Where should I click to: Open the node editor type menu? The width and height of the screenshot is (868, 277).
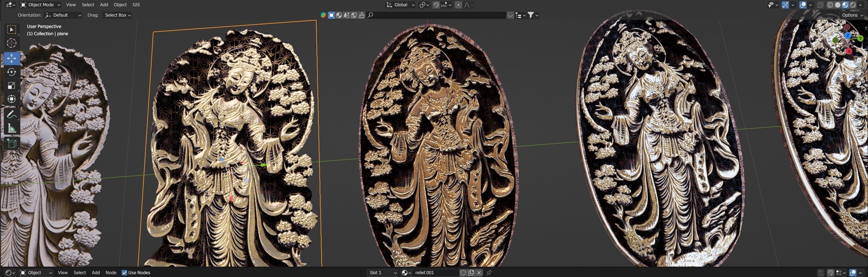pyautogui.click(x=10, y=273)
